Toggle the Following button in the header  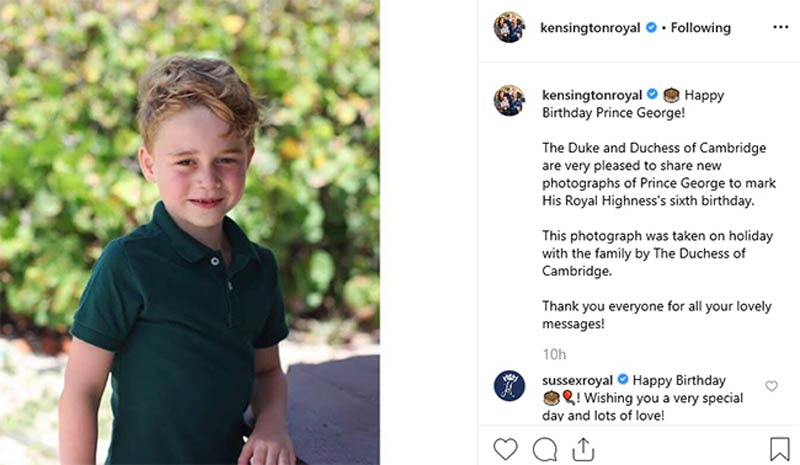click(x=701, y=28)
